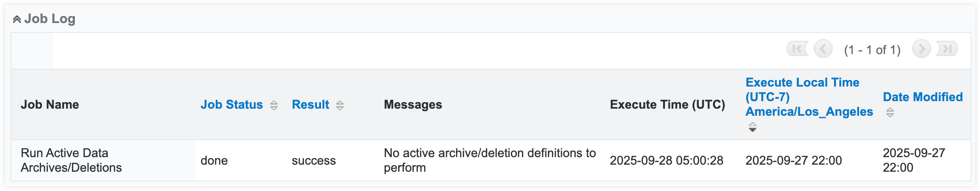Click the Messages column header
980x191 pixels.
[x=413, y=104]
